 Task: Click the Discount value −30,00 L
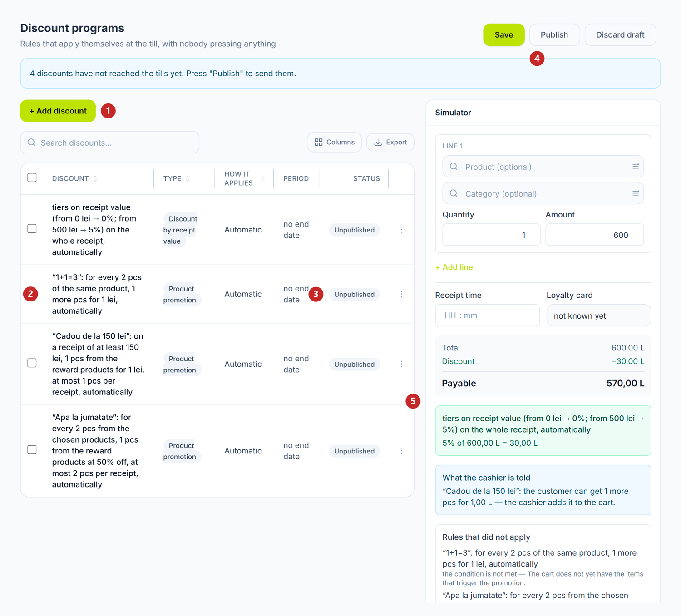tap(628, 361)
